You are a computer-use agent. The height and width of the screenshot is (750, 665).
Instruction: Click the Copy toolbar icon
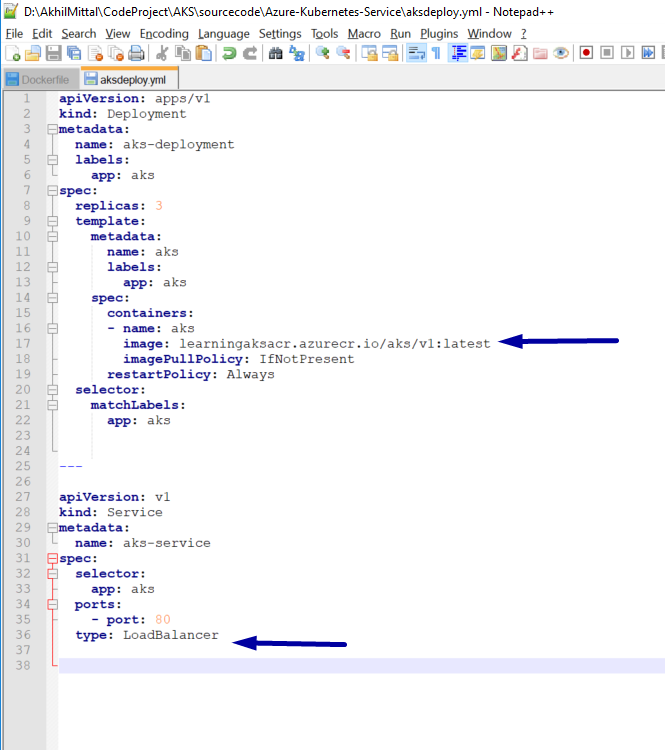183,53
